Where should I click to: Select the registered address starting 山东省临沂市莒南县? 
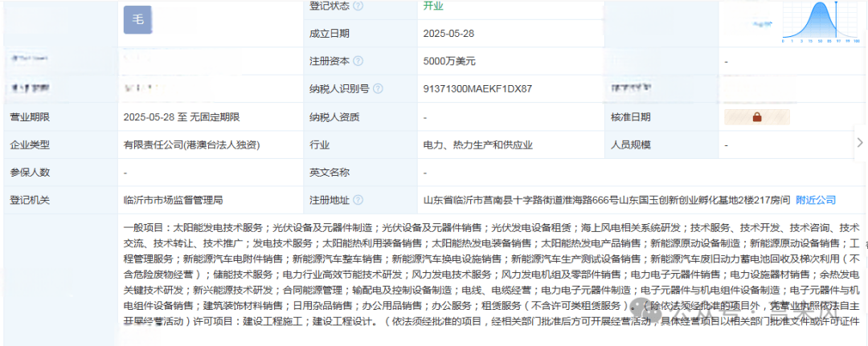(606, 200)
